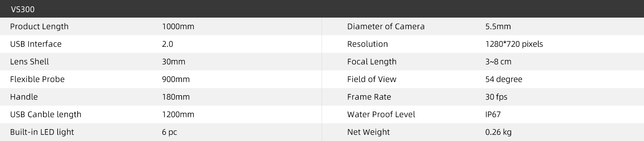Click the 5.5mm camera diameter value
The image size is (644, 141).
(498, 26)
